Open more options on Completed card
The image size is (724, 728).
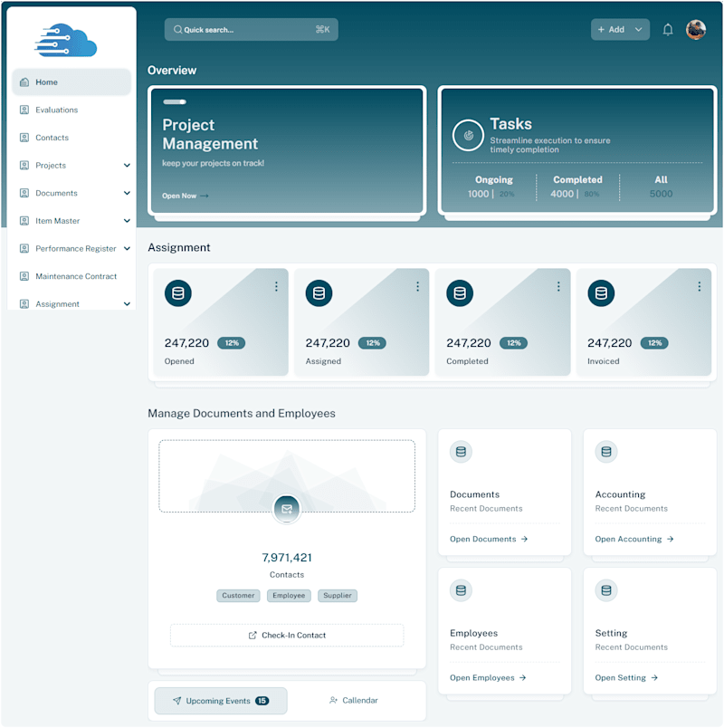558,286
